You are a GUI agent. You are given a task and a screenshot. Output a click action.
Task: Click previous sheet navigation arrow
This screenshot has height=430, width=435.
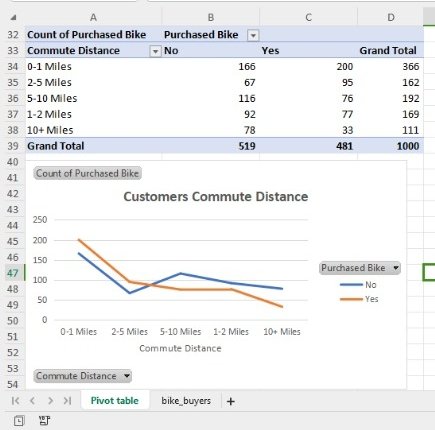click(32, 401)
